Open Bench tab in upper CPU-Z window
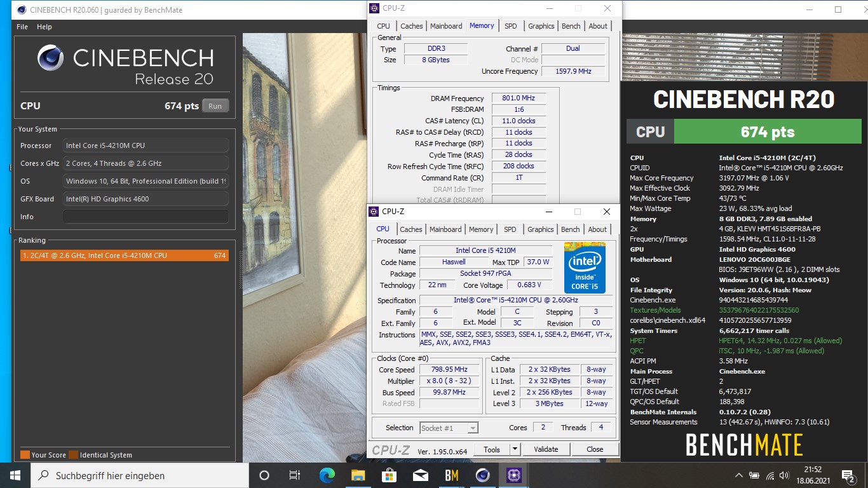 coord(571,26)
